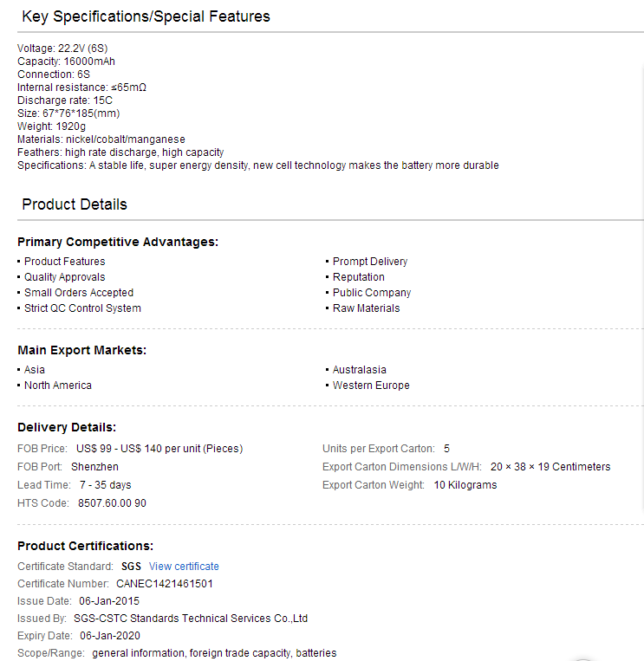Image resolution: width=644 pixels, height=661 pixels.
Task: Click the Prompt Delivery bullet item
Action: (x=370, y=262)
